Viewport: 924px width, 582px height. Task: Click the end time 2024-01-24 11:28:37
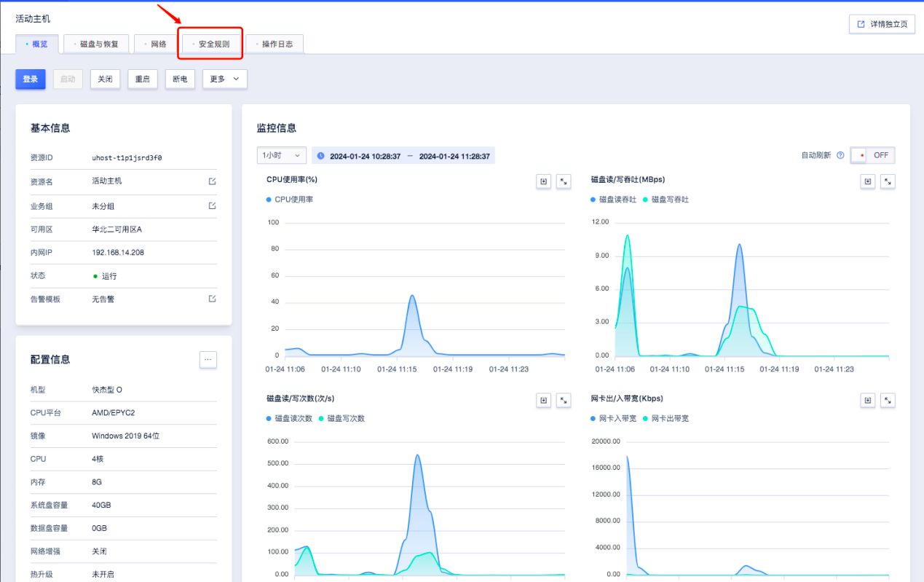454,156
